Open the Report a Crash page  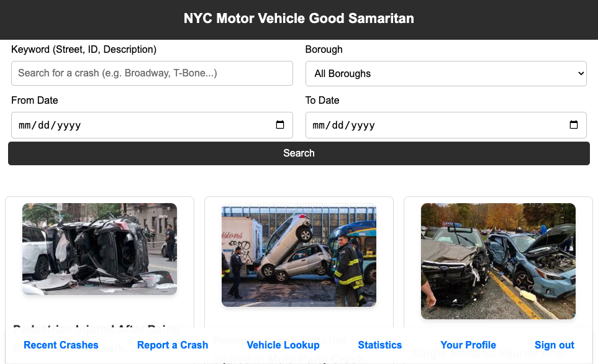pos(173,345)
